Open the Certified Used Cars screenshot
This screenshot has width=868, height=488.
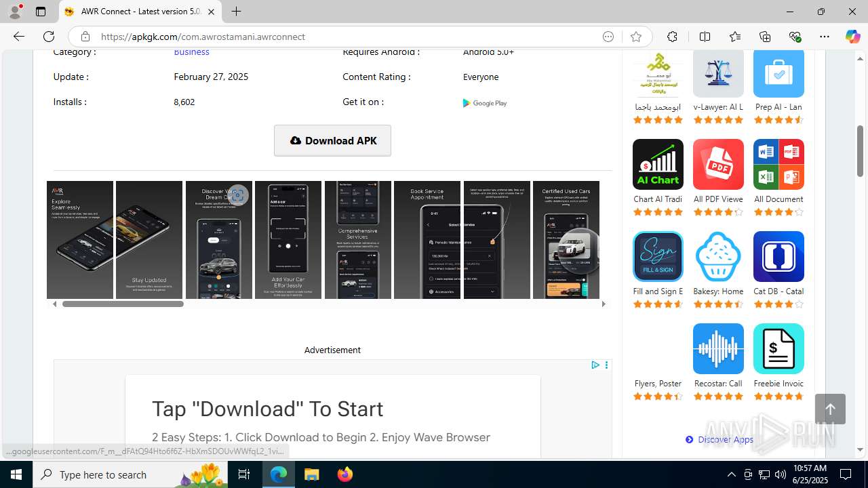click(566, 239)
